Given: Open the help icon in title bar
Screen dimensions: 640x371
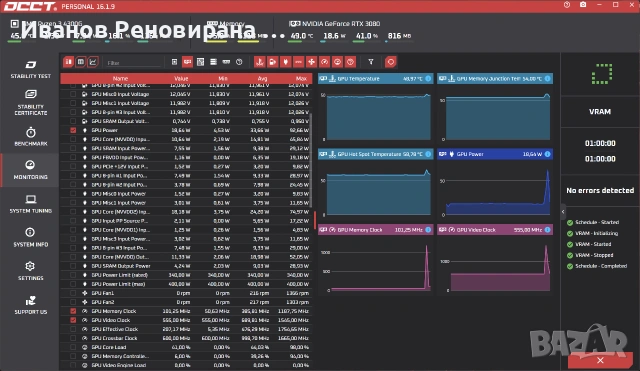Looking at the screenshot, I should click(x=567, y=5).
